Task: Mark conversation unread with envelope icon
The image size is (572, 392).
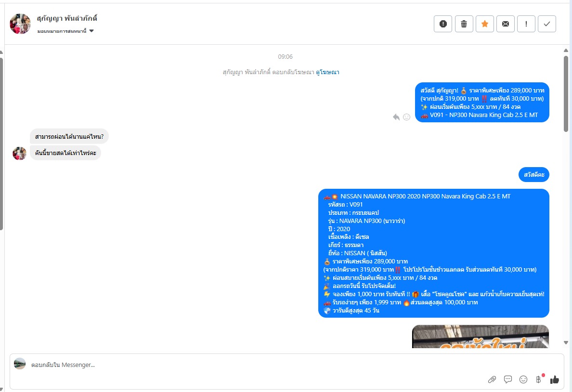Action: 505,24
